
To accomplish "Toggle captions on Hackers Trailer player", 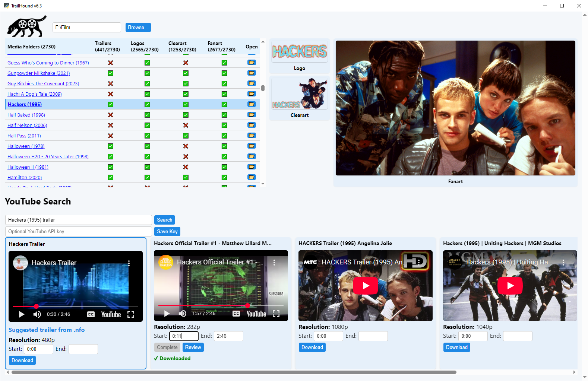I will pyautogui.click(x=91, y=314).
